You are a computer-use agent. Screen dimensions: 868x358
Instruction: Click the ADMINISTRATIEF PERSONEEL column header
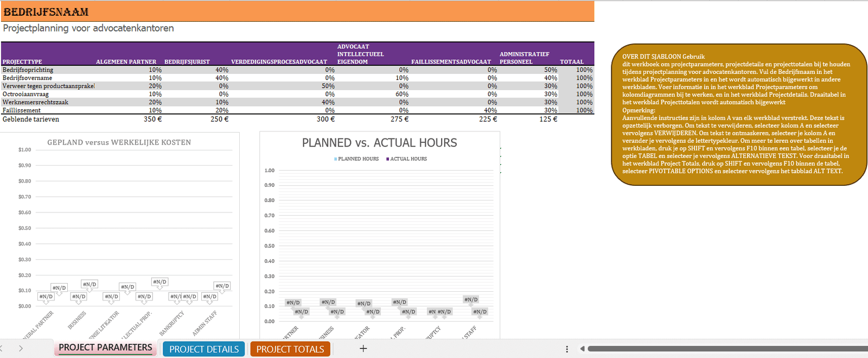coord(524,58)
